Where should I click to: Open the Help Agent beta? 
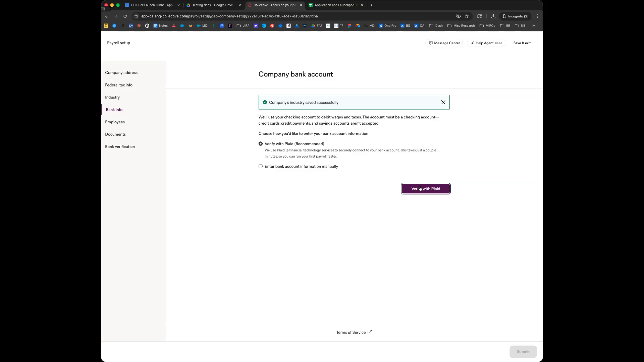click(486, 43)
